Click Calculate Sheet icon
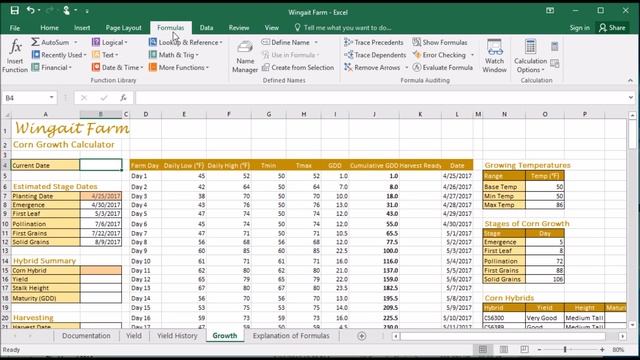 [x=554, y=63]
